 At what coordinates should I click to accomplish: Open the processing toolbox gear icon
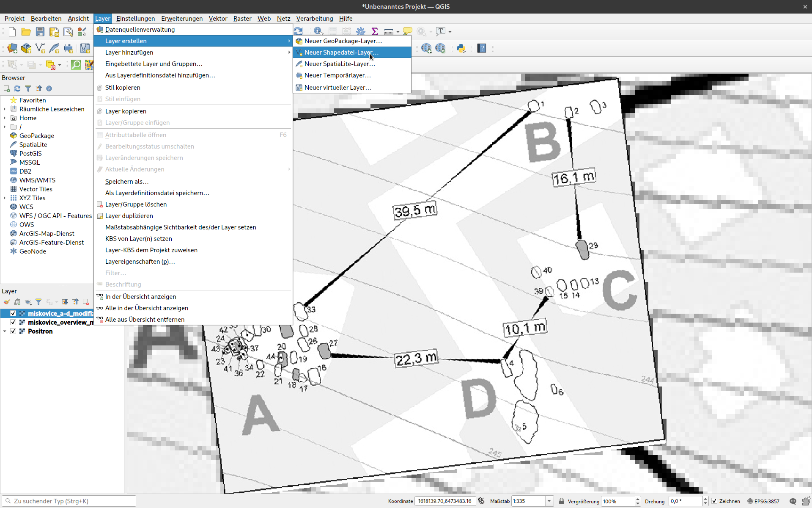coord(361,31)
